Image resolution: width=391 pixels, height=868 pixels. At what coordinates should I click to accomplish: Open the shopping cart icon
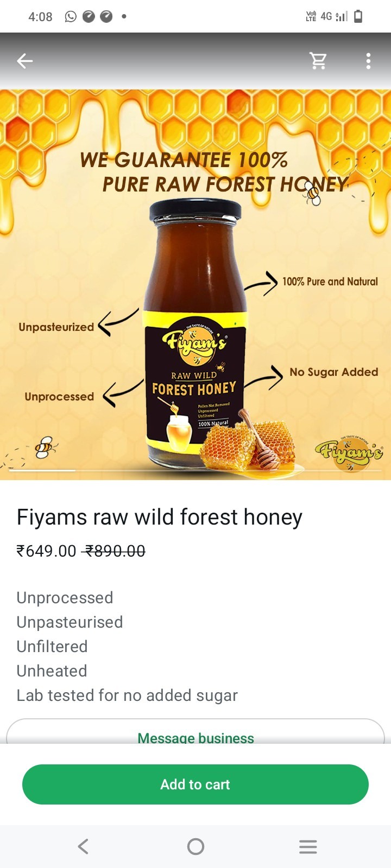pyautogui.click(x=318, y=61)
